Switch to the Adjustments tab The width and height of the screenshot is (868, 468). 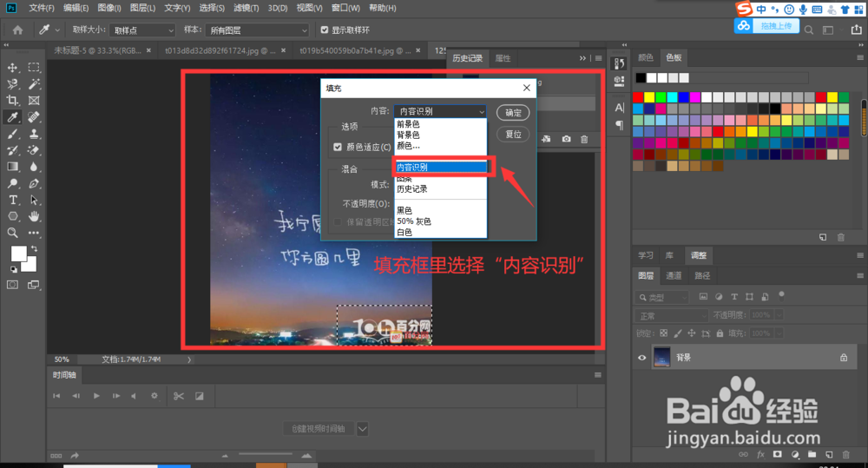(699, 255)
